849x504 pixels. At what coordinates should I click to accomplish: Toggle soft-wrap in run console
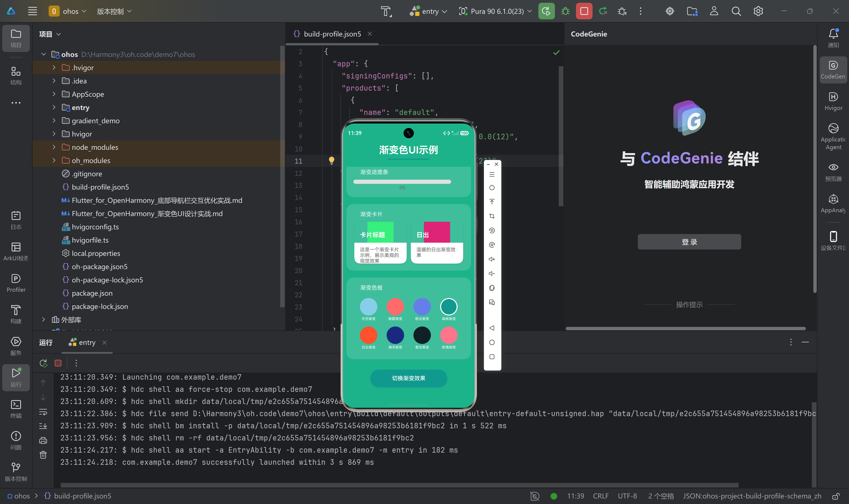(x=43, y=412)
